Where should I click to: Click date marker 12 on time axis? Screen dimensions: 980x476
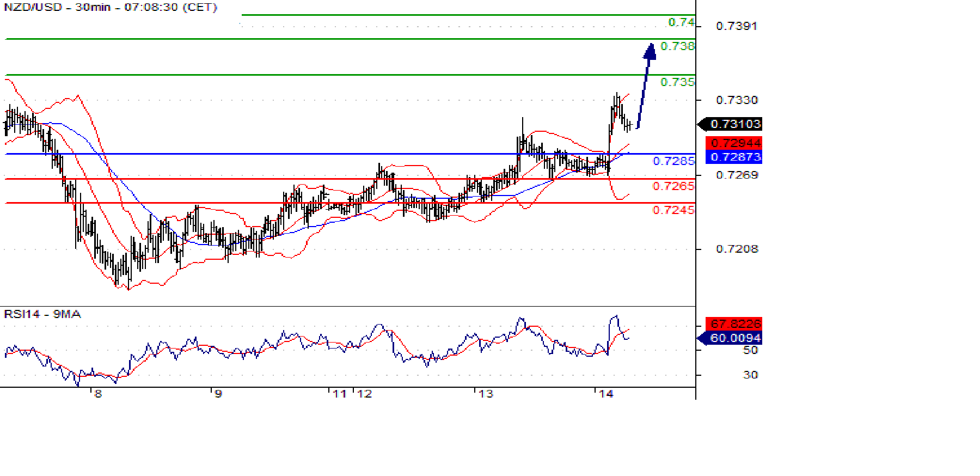point(365,394)
